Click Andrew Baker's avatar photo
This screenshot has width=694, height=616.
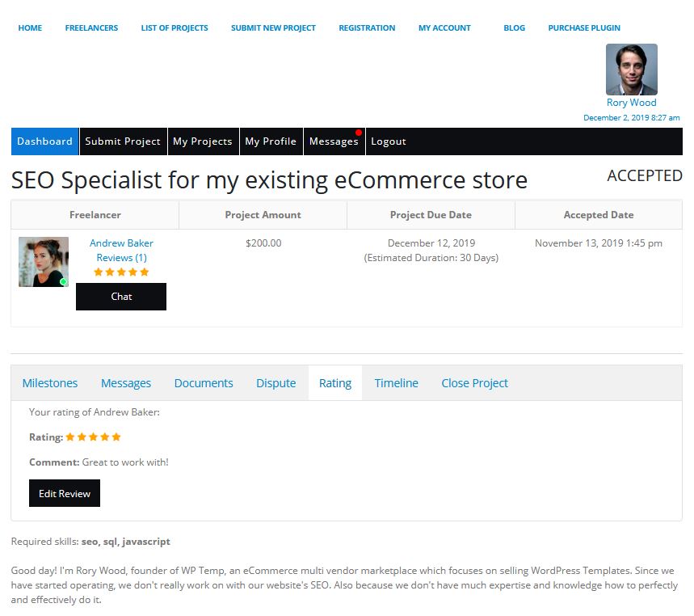(44, 262)
